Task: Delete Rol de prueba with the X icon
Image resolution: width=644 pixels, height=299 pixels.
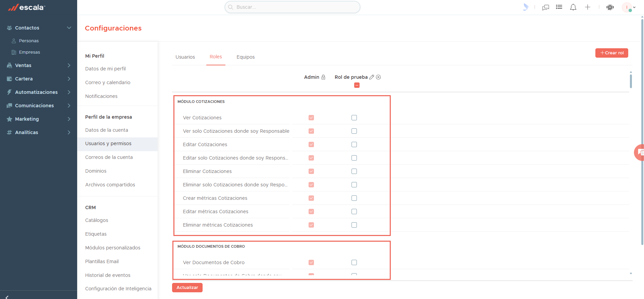Action: coord(378,77)
